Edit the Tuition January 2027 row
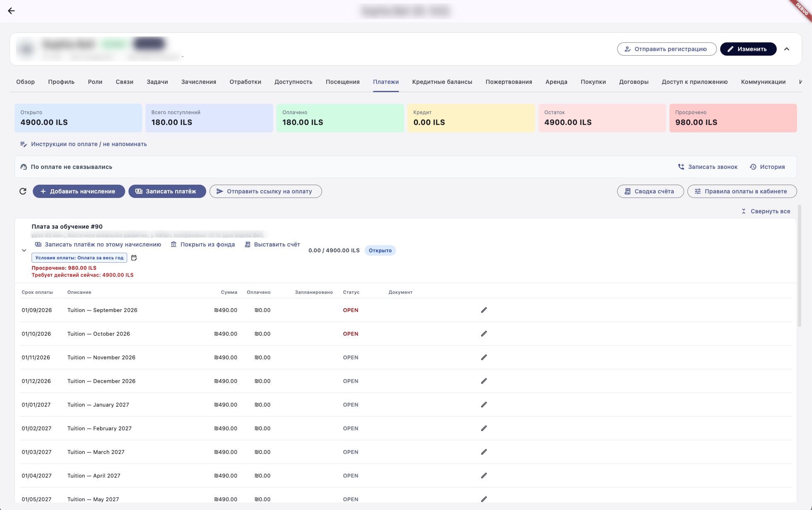The width and height of the screenshot is (812, 510). [x=484, y=405]
